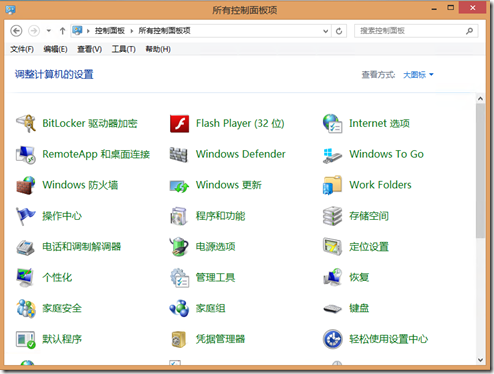Open the 查看(V) menu

tap(90, 49)
